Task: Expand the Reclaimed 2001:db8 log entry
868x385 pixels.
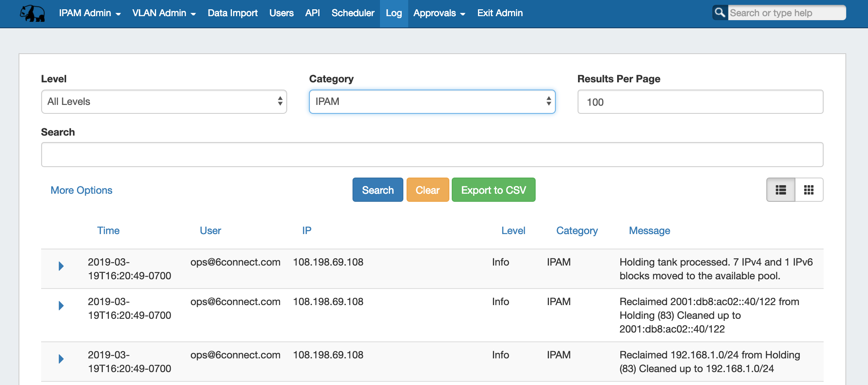Action: click(61, 306)
